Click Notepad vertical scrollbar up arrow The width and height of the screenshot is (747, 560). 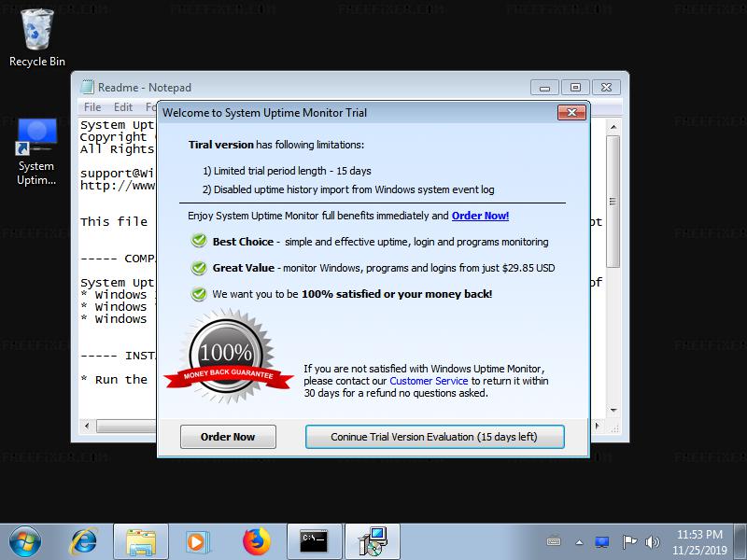click(613, 127)
